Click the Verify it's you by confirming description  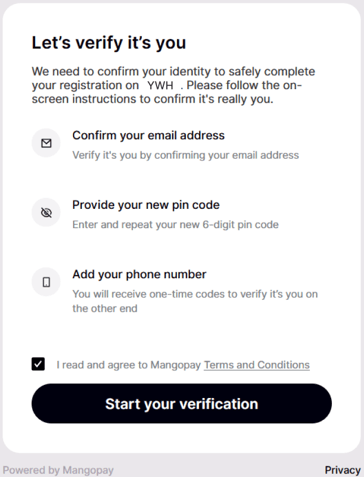point(186,155)
